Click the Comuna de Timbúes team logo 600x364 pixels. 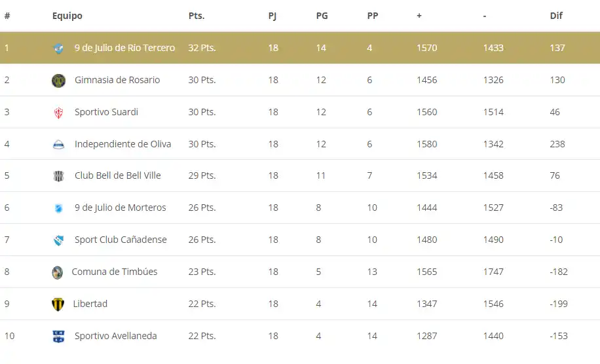pos(58,272)
